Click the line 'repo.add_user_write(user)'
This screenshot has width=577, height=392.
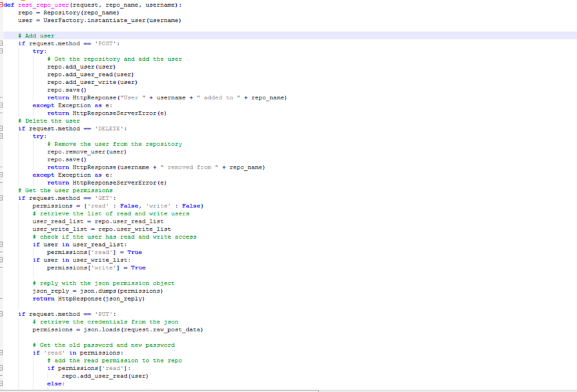tap(92, 82)
